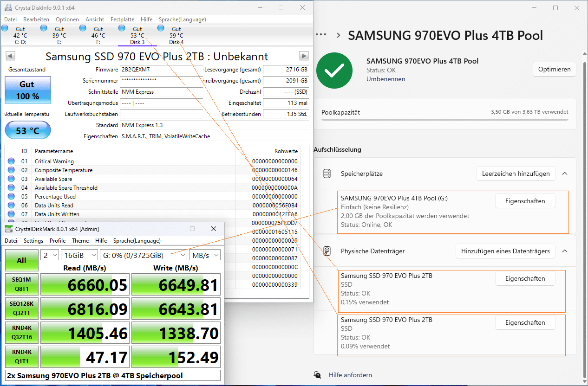Open Profile menu in CrystalDiskMark

(x=58, y=241)
